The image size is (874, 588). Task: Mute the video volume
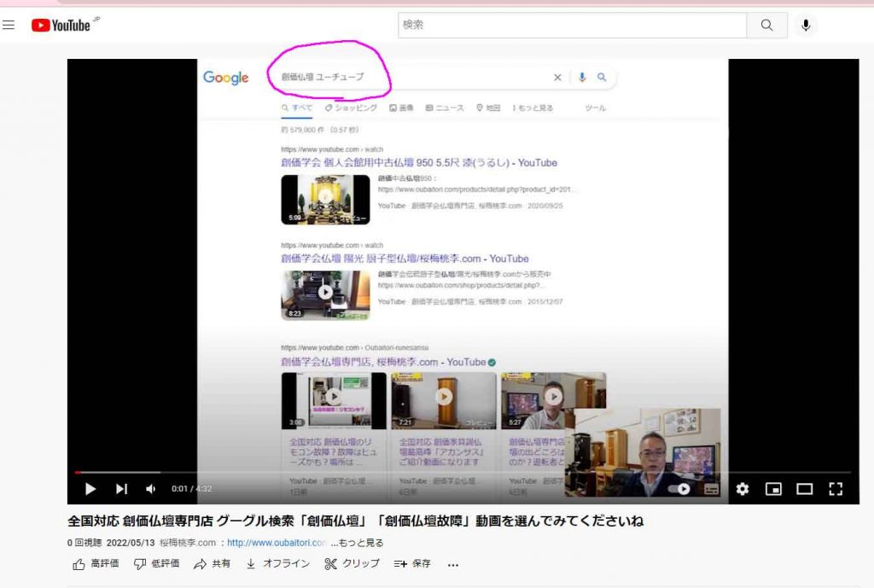click(x=151, y=489)
